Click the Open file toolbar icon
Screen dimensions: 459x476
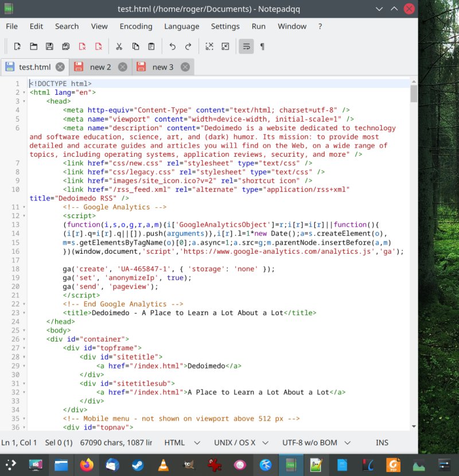click(x=33, y=47)
